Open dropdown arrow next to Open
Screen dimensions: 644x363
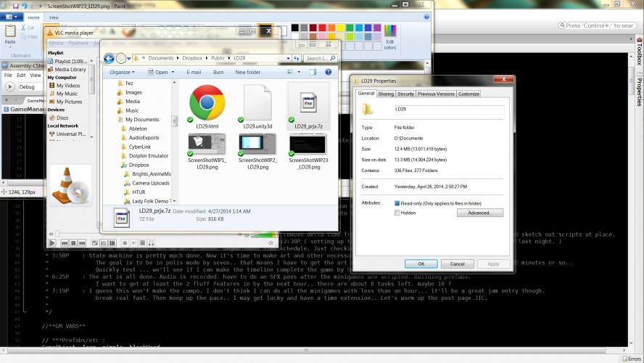tap(173, 72)
